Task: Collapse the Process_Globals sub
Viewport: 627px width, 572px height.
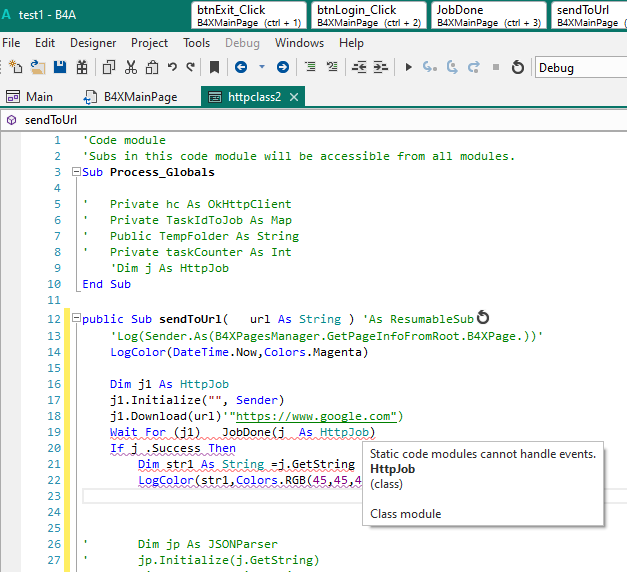Action: (x=75, y=173)
